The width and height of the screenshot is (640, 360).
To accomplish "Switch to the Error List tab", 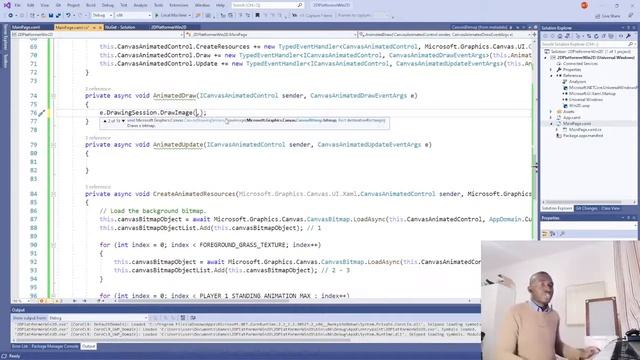I will (20, 346).
